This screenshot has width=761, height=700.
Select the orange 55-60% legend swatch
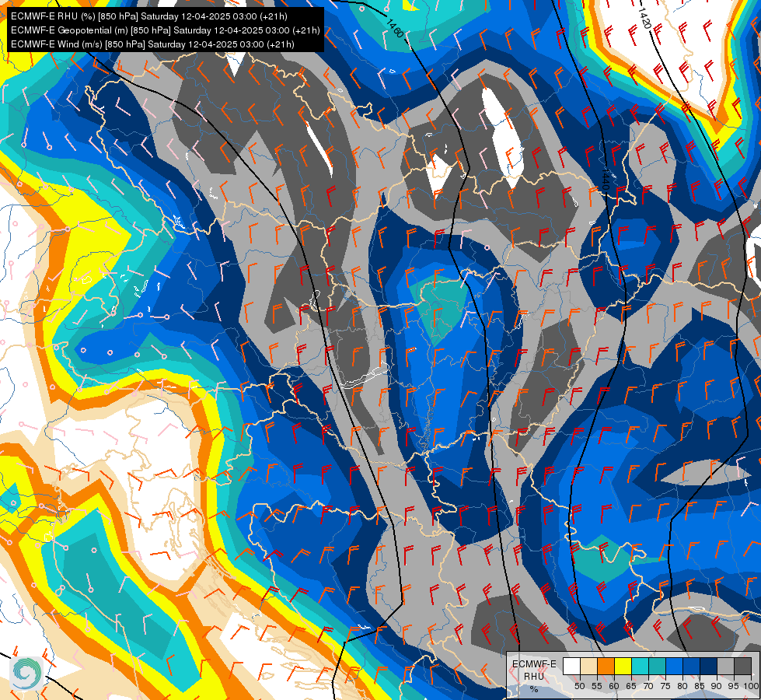click(x=606, y=666)
